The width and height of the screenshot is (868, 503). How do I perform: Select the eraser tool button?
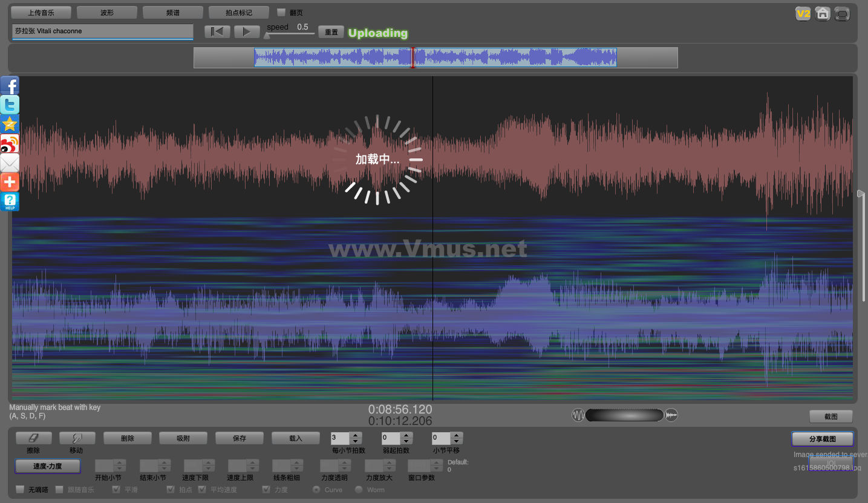click(x=33, y=438)
